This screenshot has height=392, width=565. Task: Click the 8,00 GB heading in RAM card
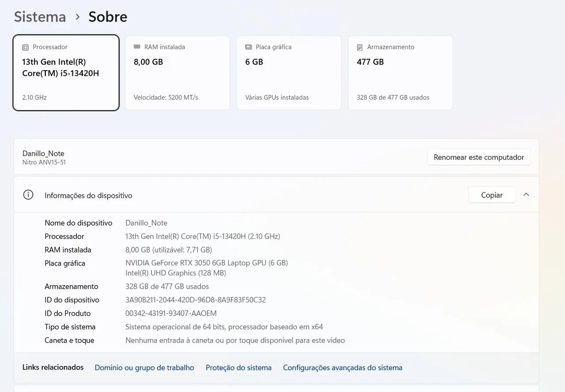[148, 62]
